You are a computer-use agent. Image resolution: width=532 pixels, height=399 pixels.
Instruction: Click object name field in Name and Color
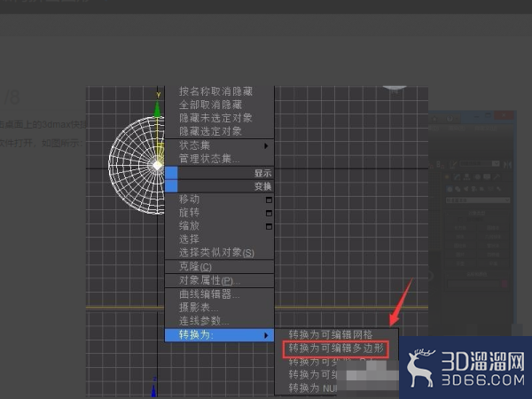point(474,284)
